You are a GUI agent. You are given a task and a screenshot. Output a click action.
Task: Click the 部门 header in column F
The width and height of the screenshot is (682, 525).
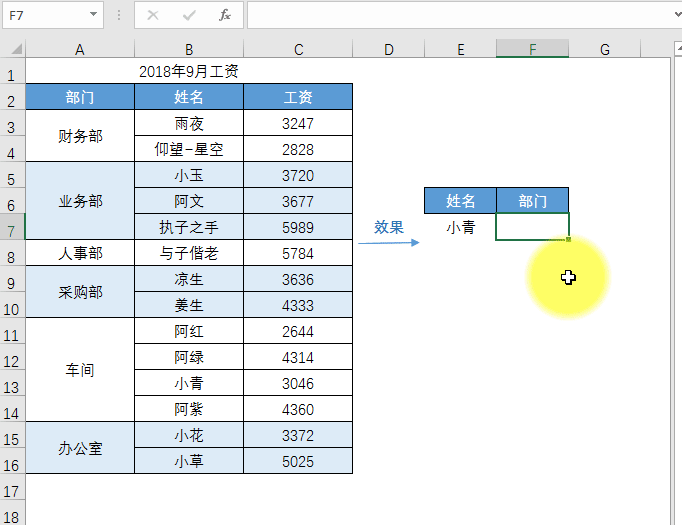pos(532,201)
